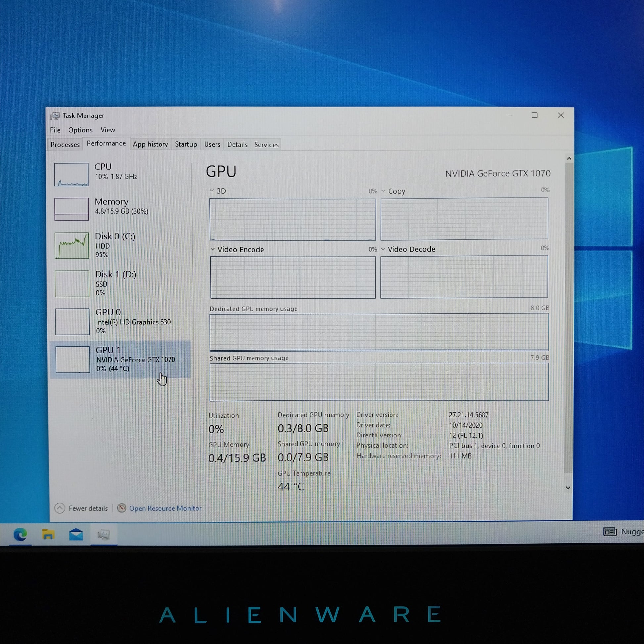The image size is (644, 644).
Task: Switch to the App history tab
Action: (150, 144)
